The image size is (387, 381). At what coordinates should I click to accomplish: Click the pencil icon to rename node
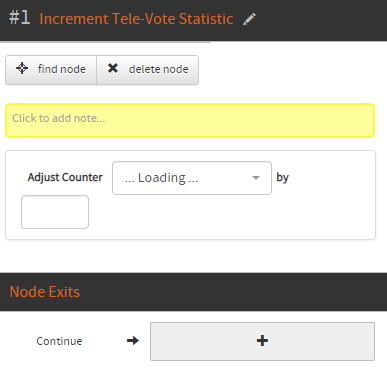(x=249, y=19)
